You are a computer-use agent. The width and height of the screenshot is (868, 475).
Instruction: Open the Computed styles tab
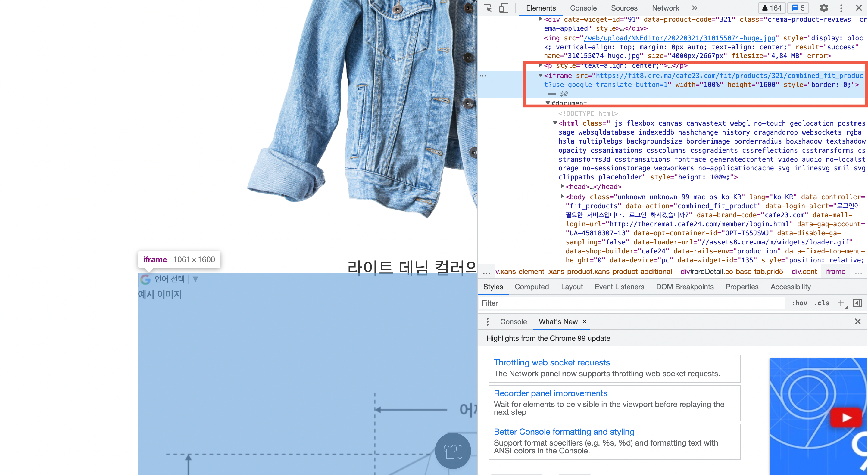click(x=532, y=287)
